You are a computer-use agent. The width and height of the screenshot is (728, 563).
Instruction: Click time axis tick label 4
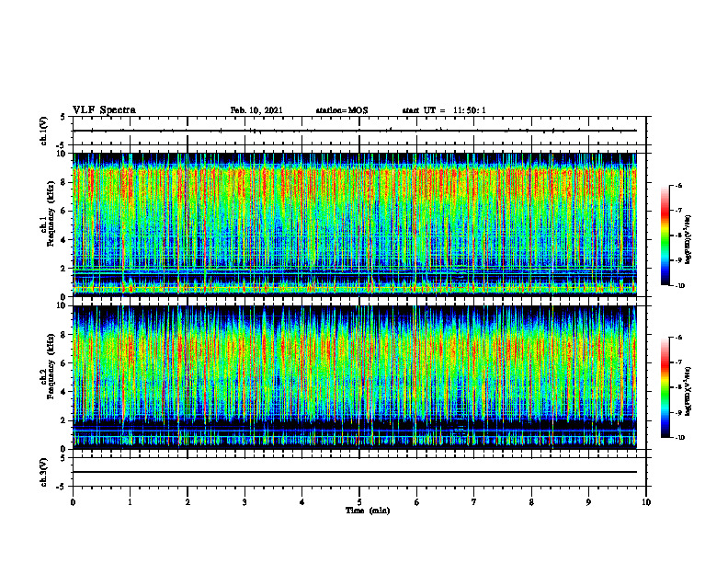302,502
